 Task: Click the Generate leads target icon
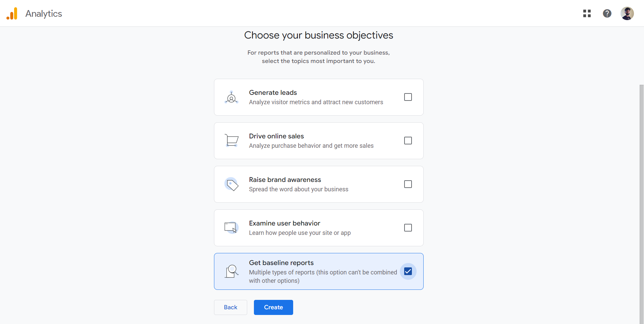coord(231,97)
